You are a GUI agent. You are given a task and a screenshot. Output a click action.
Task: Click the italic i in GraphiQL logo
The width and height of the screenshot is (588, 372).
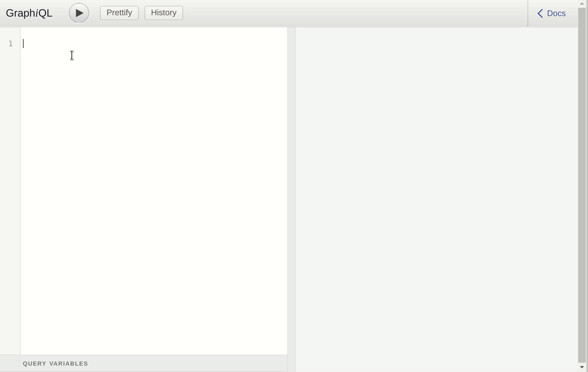pyautogui.click(x=37, y=13)
